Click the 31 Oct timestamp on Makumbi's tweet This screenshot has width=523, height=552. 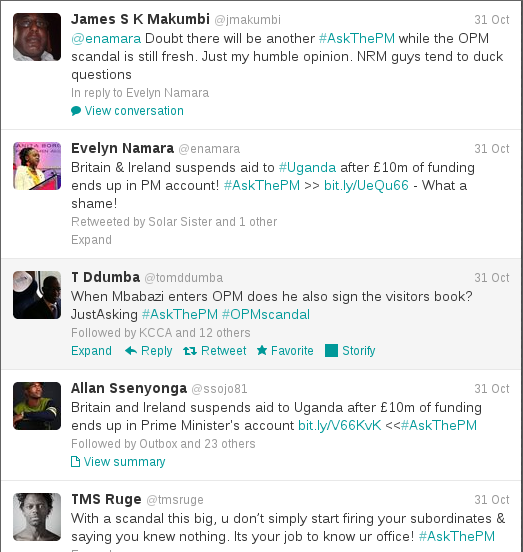click(492, 20)
